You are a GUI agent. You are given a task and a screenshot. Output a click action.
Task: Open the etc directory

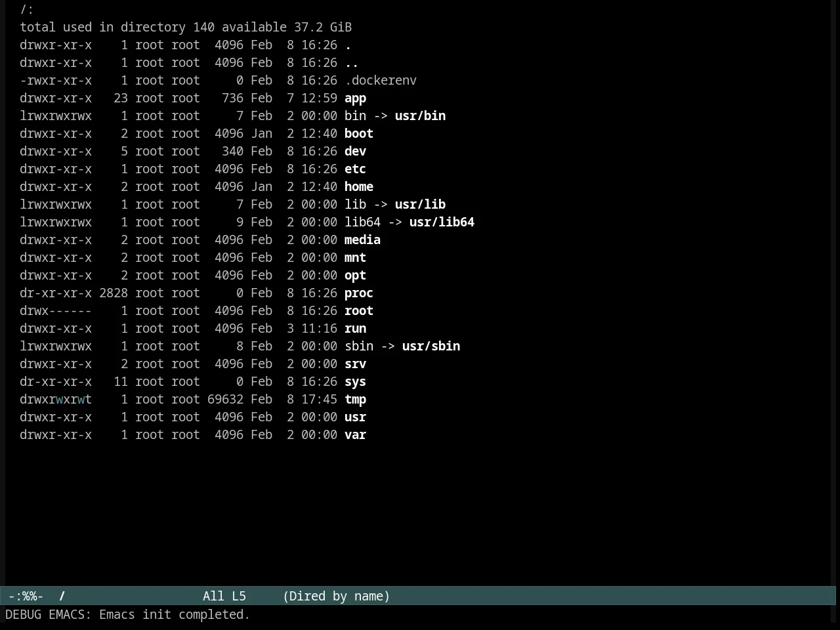coord(355,169)
